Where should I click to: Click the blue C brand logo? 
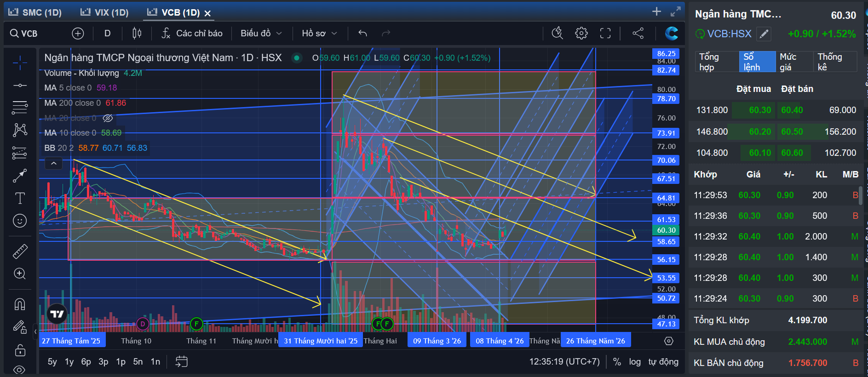tap(672, 33)
